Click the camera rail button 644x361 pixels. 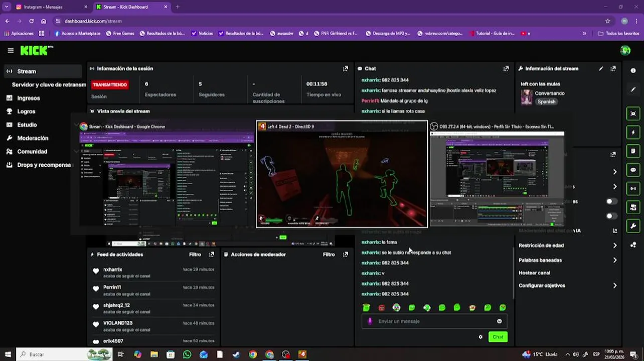coord(633,207)
